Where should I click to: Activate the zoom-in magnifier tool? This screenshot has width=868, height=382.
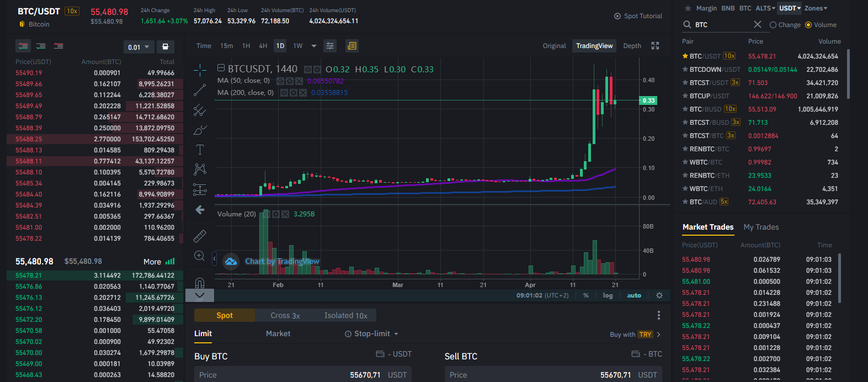point(200,256)
